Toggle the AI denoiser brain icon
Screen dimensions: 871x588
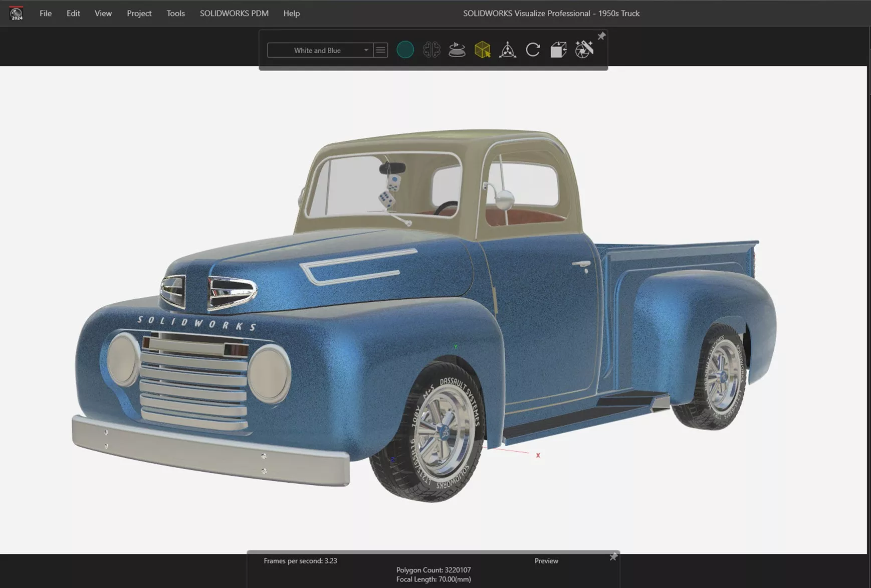point(431,50)
